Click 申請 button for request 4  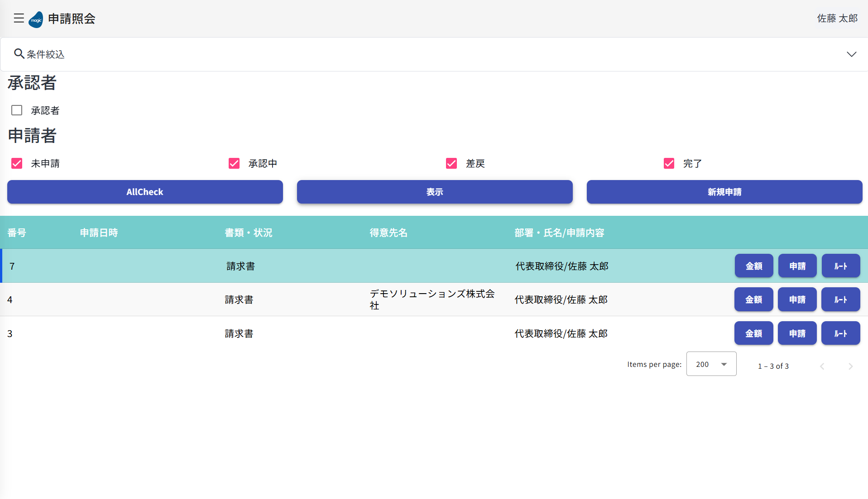coord(797,299)
